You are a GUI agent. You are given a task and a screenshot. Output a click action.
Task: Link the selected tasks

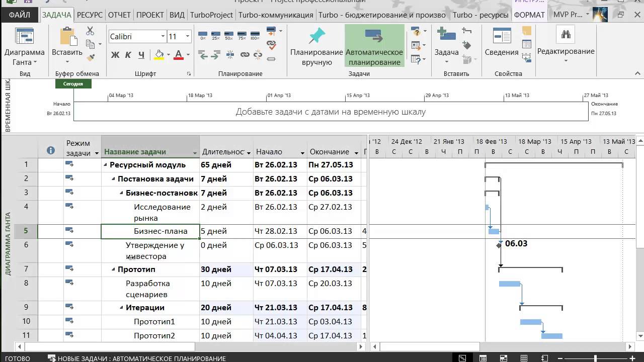tap(245, 55)
